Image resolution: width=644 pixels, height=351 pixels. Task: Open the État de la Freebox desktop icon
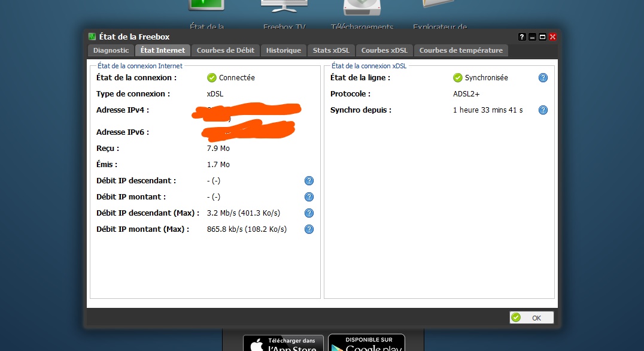coord(206,15)
